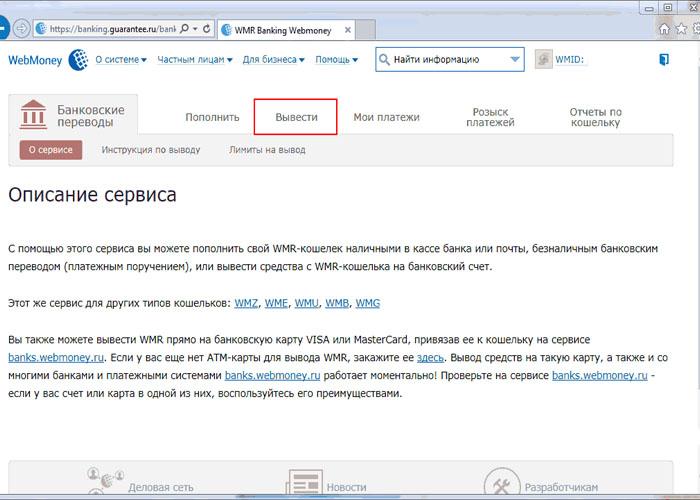700x500 pixels.
Task: Click the О сервисе button
Action: pyautogui.click(x=51, y=150)
